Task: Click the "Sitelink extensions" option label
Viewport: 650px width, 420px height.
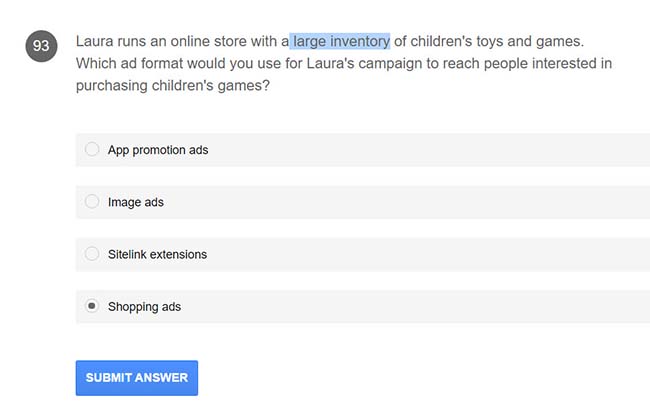Action: coord(158,254)
